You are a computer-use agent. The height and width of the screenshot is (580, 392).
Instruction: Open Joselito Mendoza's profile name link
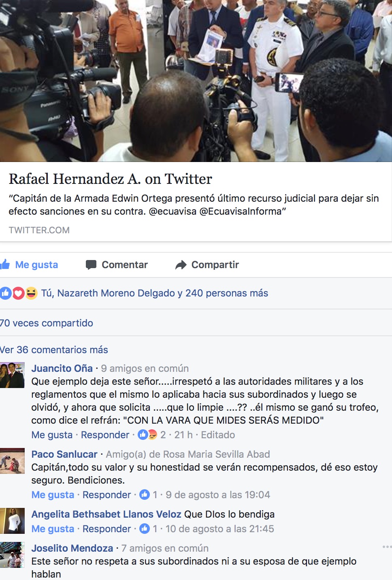(72, 548)
